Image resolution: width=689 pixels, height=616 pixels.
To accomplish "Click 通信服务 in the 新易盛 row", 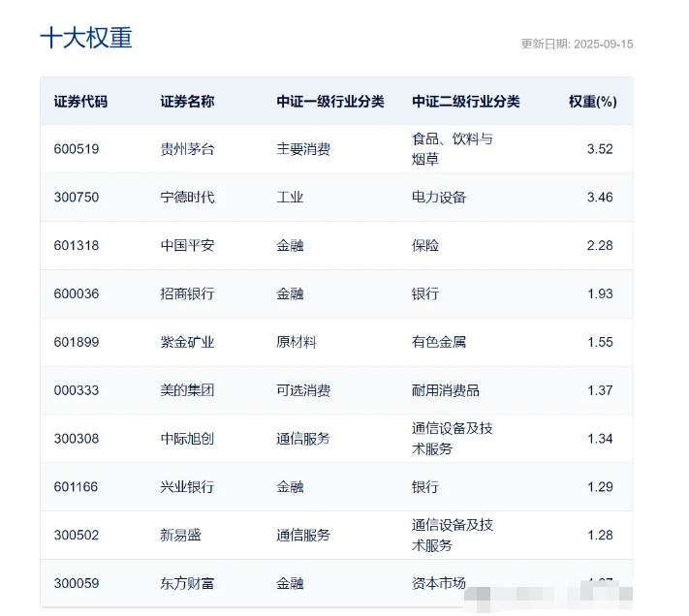I will 303,536.
